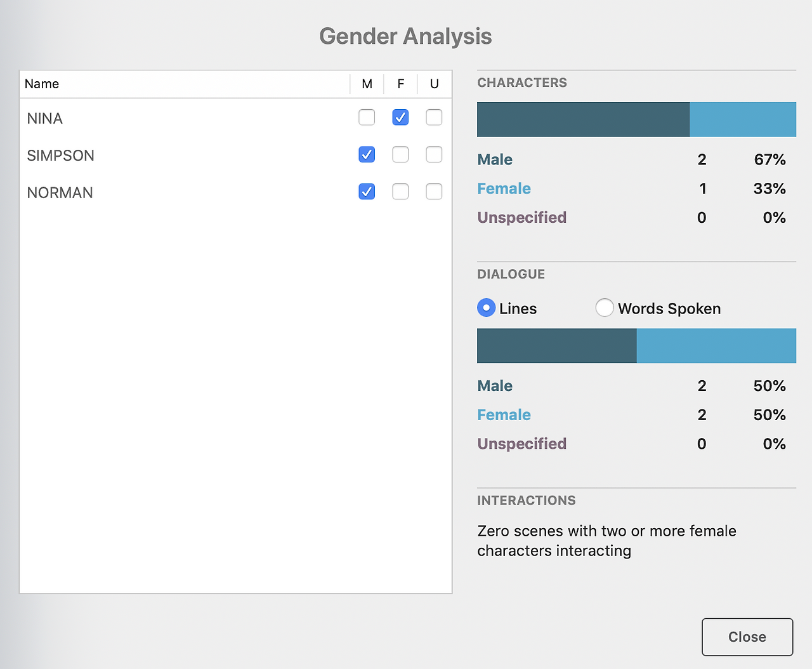Click the light-blue female segment of Dialogue bar
The height and width of the screenshot is (669, 812).
(x=716, y=346)
